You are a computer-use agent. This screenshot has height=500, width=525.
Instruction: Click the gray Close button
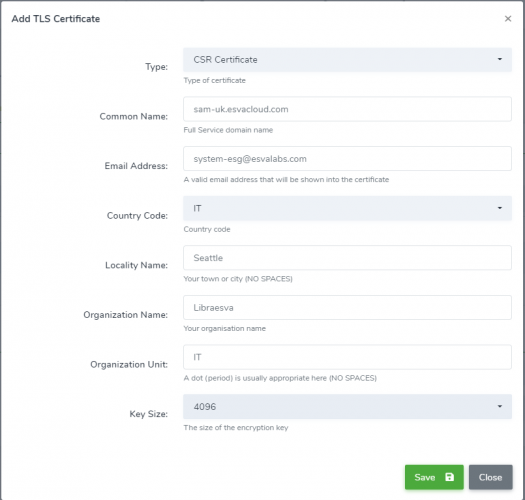[490, 477]
